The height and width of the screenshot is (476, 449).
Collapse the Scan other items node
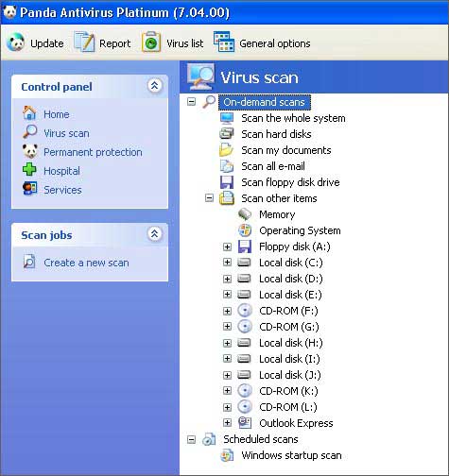[x=209, y=198]
